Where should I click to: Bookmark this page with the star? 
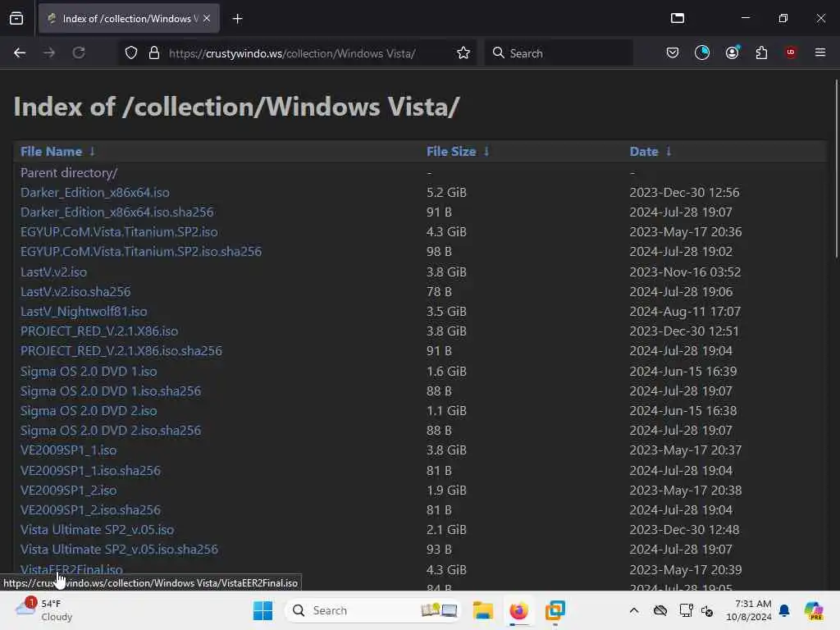pos(463,53)
